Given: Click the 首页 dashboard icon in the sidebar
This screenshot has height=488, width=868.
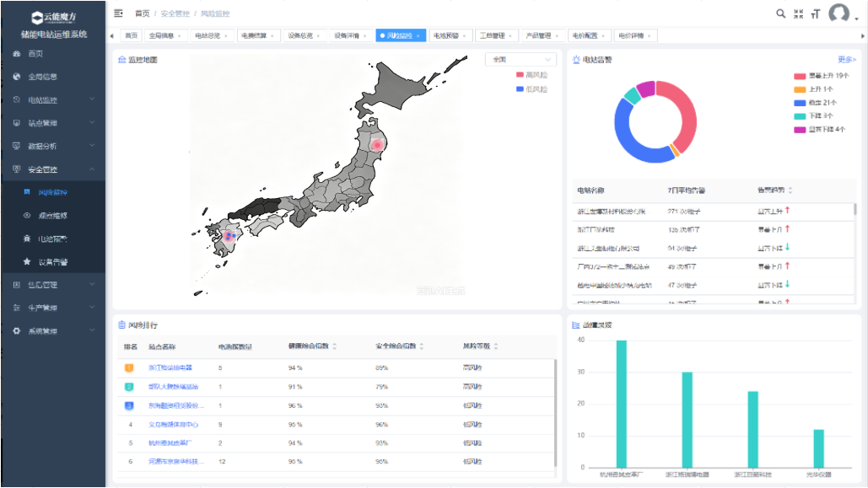Looking at the screenshot, I should coord(17,54).
